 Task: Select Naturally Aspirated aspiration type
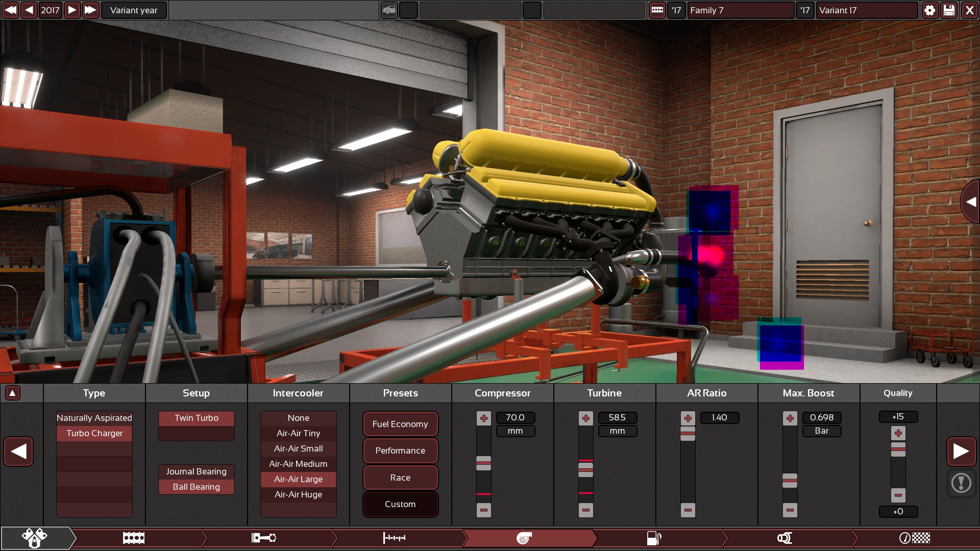[x=94, y=418]
